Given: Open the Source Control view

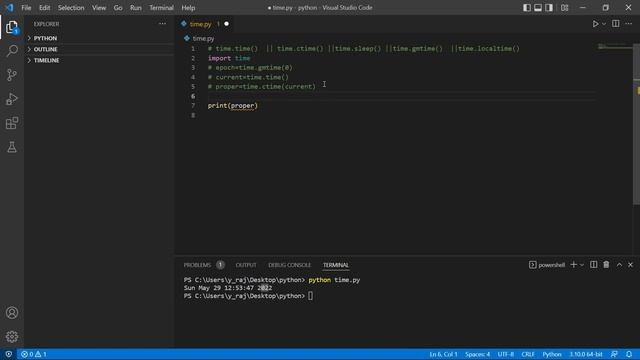Looking at the screenshot, I should (x=12, y=75).
